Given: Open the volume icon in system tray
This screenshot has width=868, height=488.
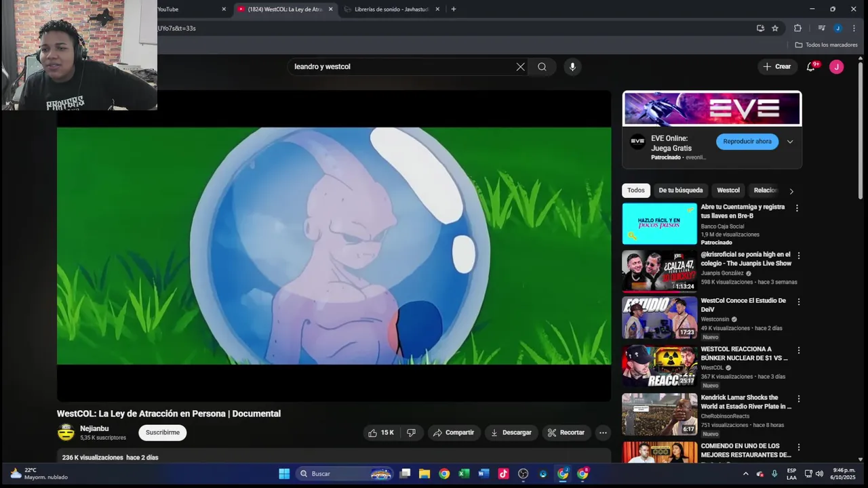Looking at the screenshot, I should click(819, 474).
